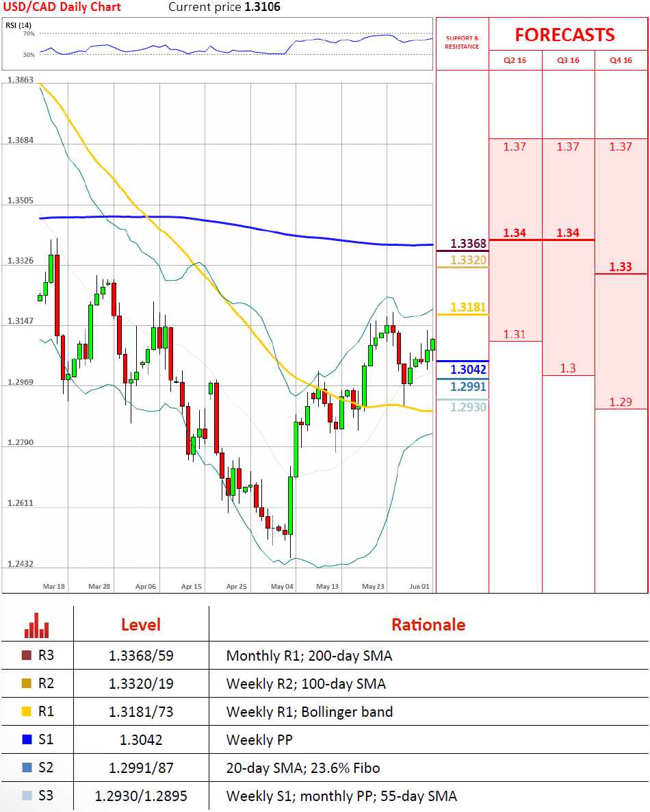Click the S3 row label
The width and height of the screenshot is (650, 812).
pyautogui.click(x=46, y=795)
